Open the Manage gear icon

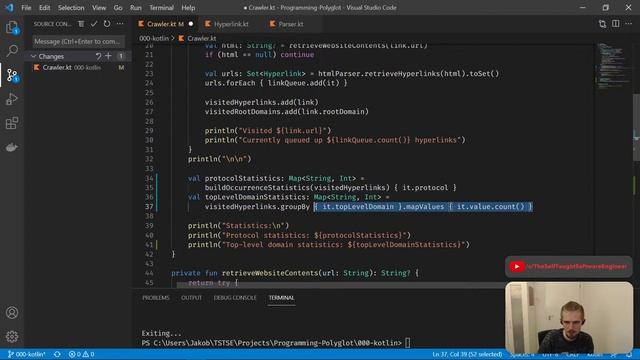pos(12,337)
